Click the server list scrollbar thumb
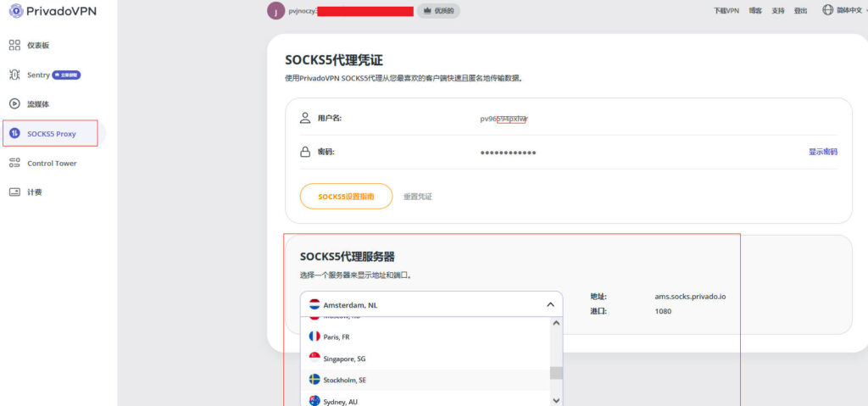Screen dimensions: 868x406 coord(556,373)
